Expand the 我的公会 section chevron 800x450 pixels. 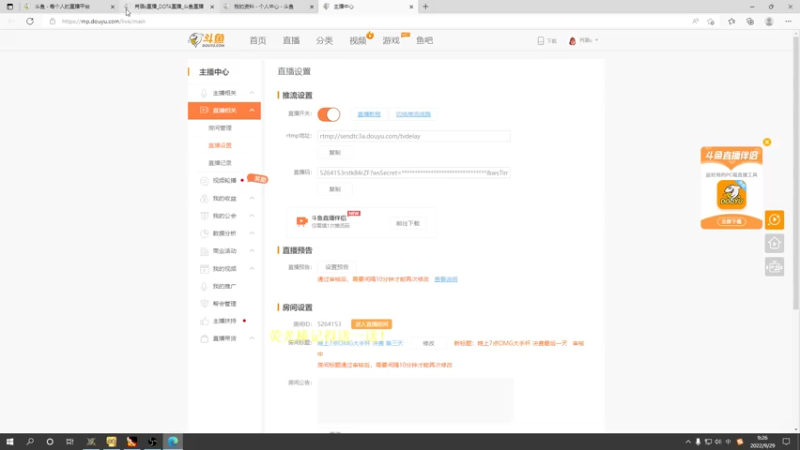tap(252, 216)
